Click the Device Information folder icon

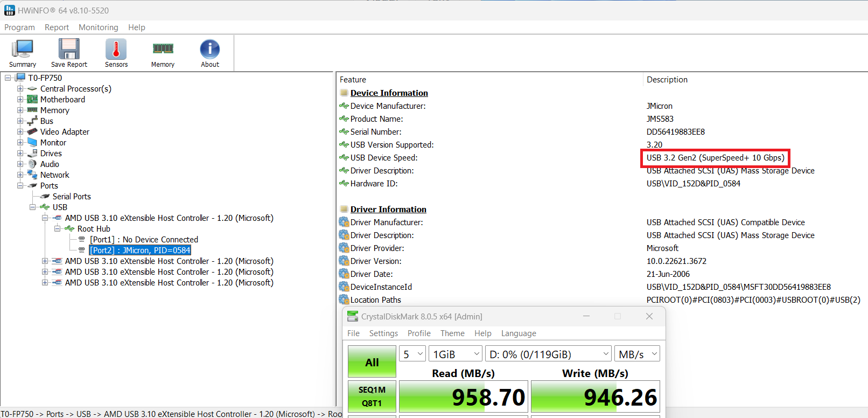[344, 93]
